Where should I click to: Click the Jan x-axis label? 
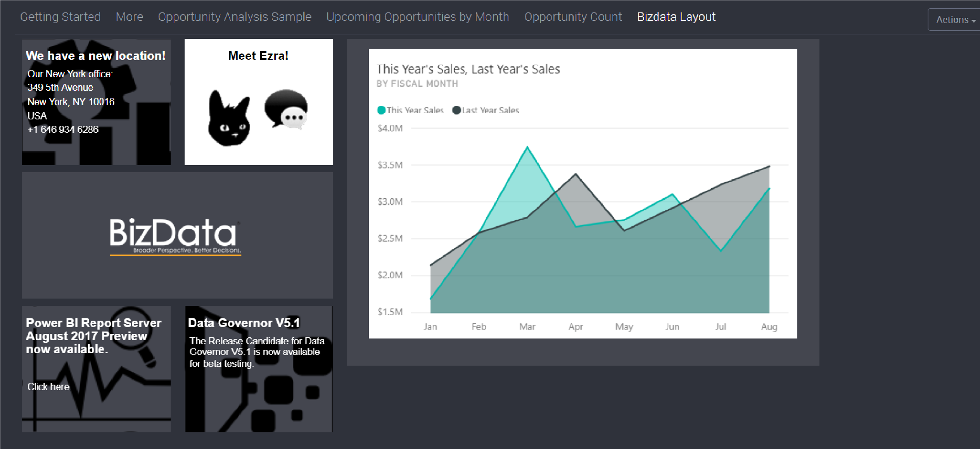[430, 326]
